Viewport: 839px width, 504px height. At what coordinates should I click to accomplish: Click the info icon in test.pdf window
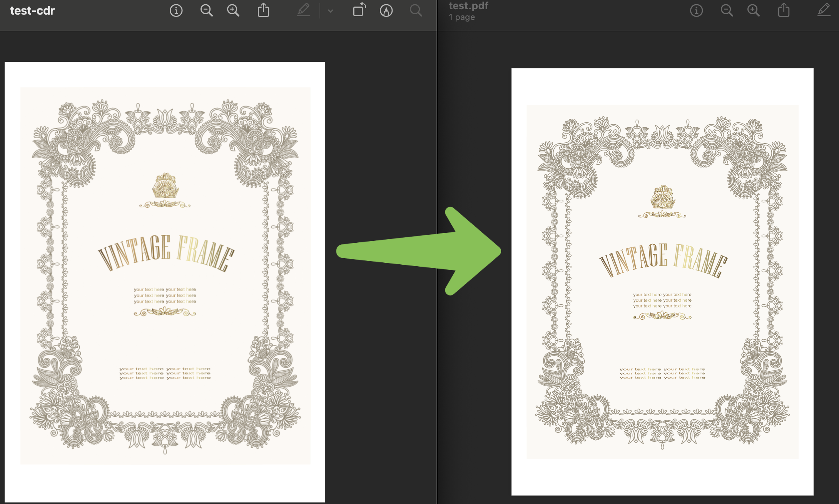click(696, 10)
